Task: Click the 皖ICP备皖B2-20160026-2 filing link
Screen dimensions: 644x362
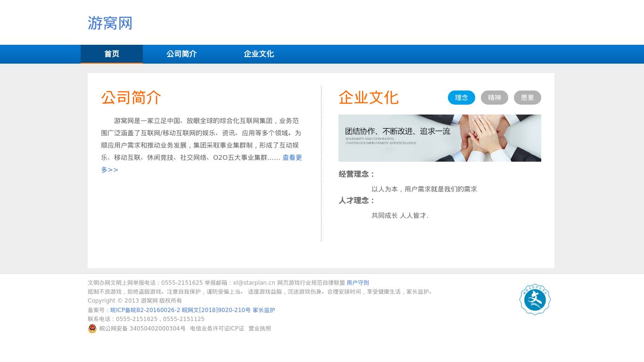Action: (x=145, y=310)
